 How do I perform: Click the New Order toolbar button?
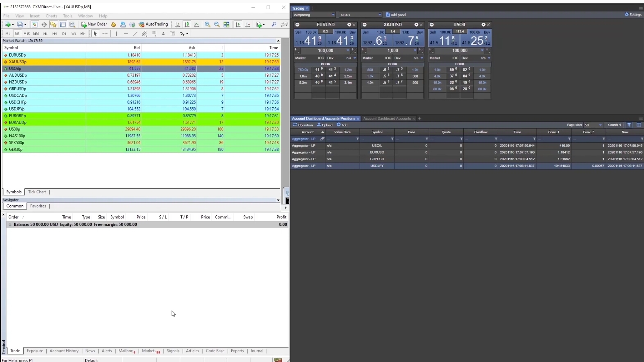pos(94,24)
